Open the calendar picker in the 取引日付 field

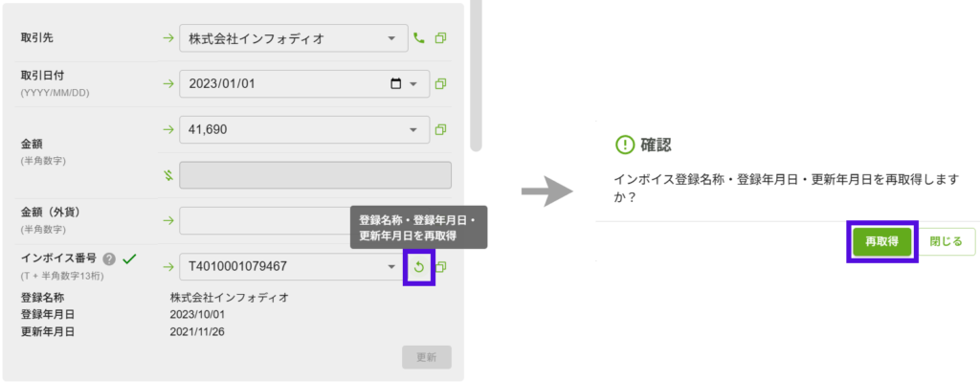click(395, 84)
